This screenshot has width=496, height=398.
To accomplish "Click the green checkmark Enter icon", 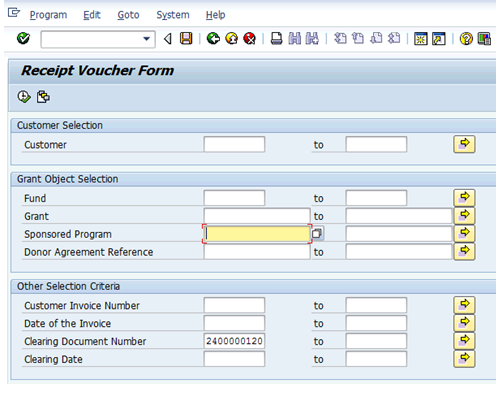I will tap(23, 39).
